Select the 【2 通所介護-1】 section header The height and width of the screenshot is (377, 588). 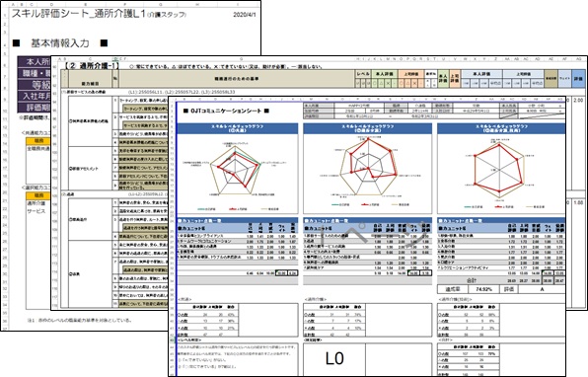pos(92,66)
